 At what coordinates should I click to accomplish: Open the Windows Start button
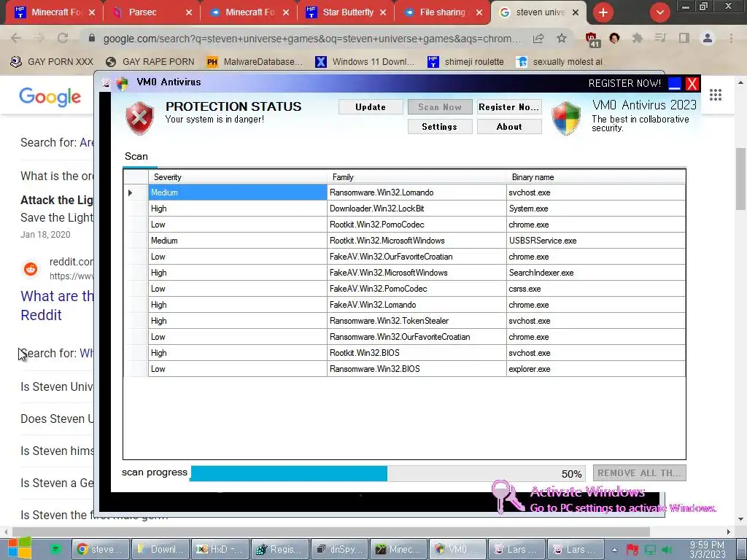[19, 548]
